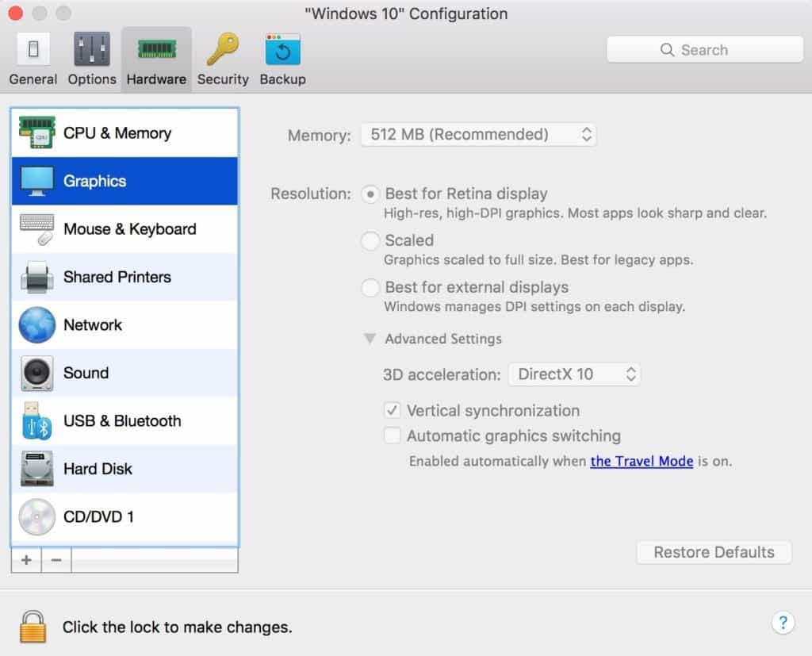Click the USB & Bluetooth icon
The height and width of the screenshot is (656, 812).
(x=36, y=420)
